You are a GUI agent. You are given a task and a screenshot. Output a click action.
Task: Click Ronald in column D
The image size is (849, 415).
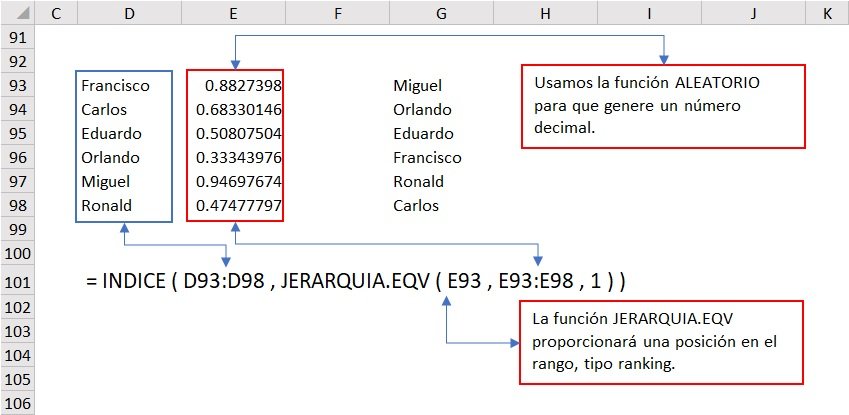[108, 206]
